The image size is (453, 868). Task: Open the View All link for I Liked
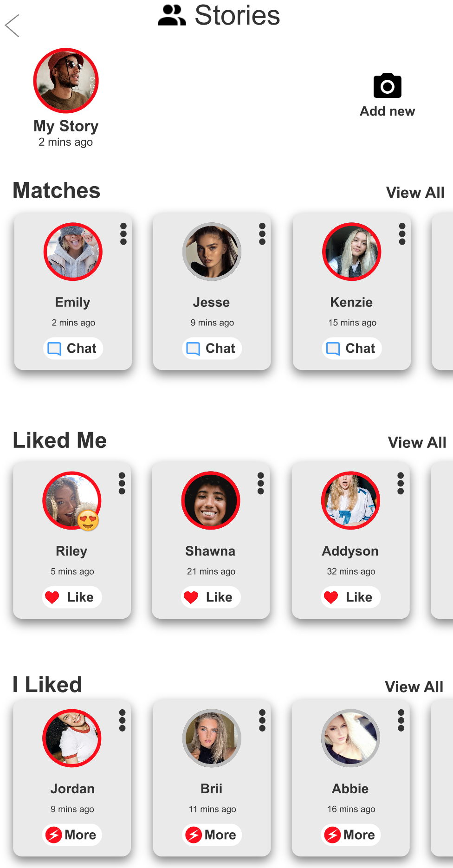click(x=414, y=687)
